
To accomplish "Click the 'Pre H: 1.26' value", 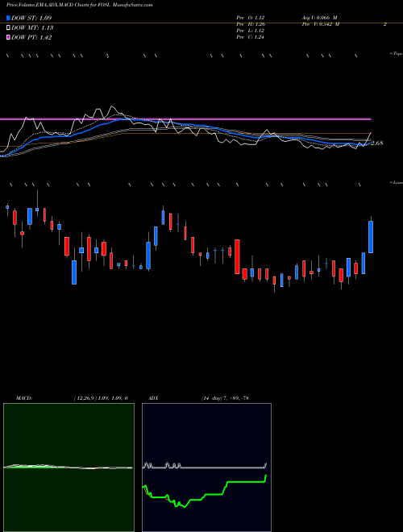I will 251,24.
